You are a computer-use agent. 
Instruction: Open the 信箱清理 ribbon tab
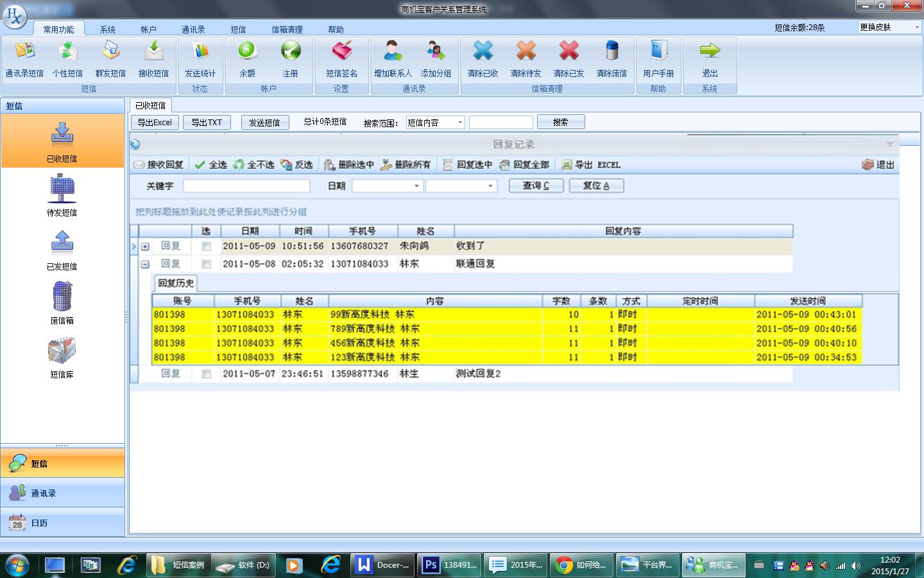point(287,30)
